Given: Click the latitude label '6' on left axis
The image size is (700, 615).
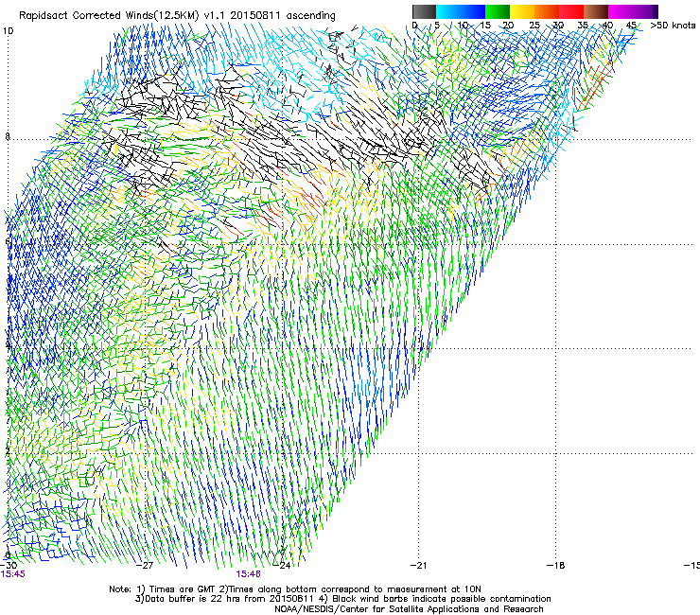Looking at the screenshot, I should click(x=8, y=241).
